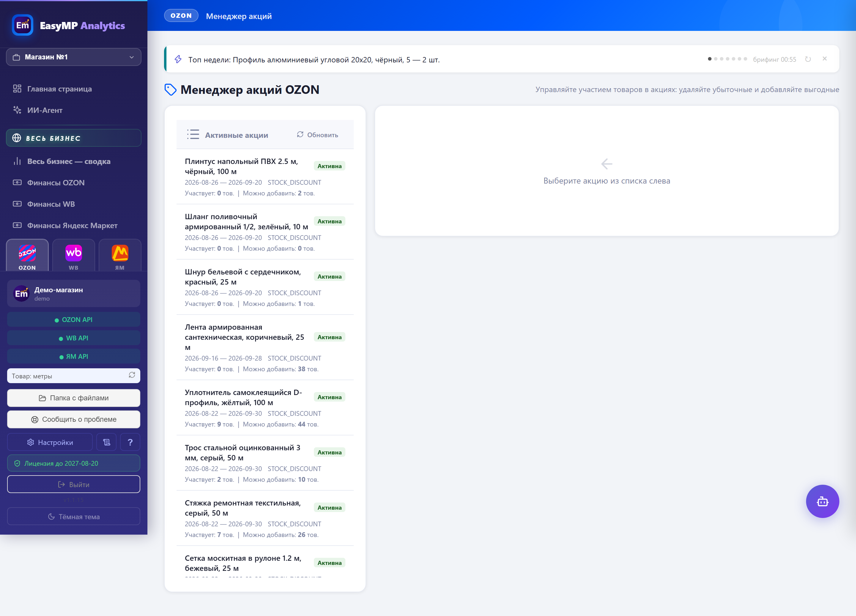This screenshot has width=856, height=616.
Task: Switch to the ЯМ marketplace tile
Action: coord(120,255)
